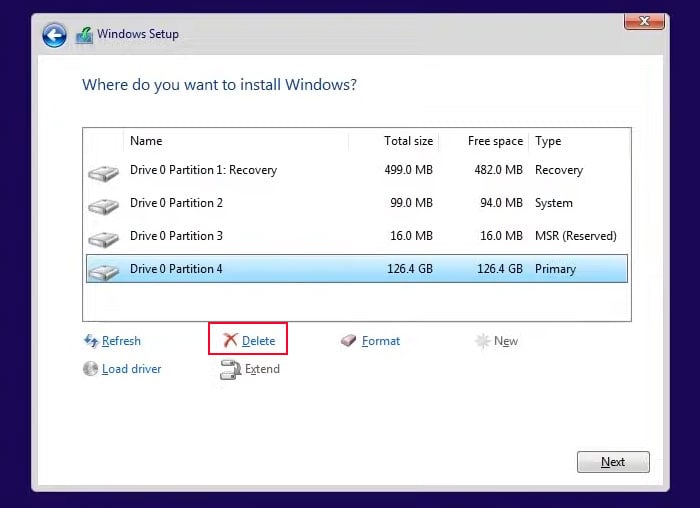700x508 pixels.
Task: Click the Format eraser icon
Action: 348,341
